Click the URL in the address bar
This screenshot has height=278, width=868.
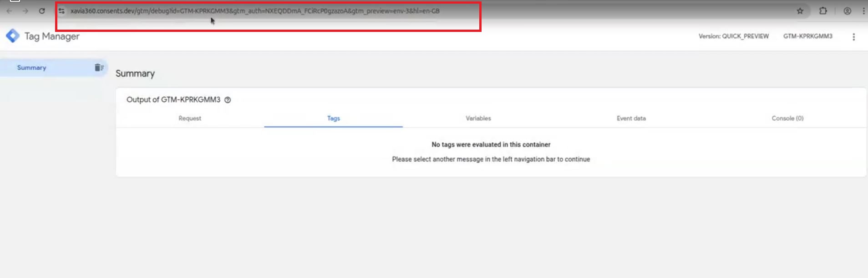tap(255, 11)
